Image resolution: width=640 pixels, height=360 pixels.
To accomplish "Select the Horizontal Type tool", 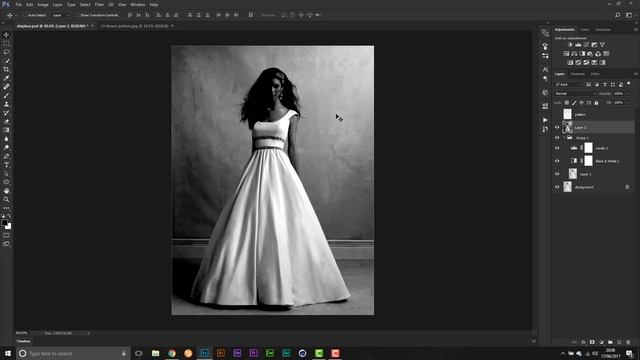I will click(6, 165).
